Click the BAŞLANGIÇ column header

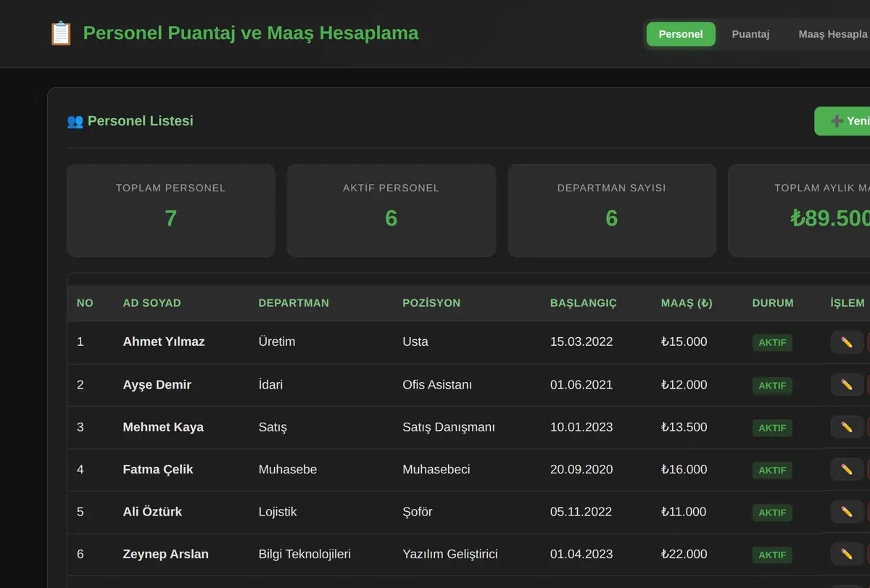[584, 303]
